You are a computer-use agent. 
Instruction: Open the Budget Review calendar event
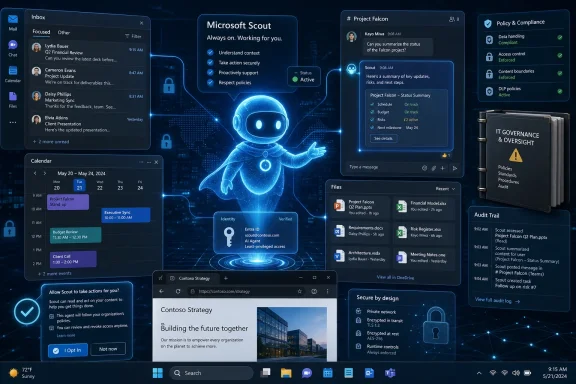(x=75, y=235)
